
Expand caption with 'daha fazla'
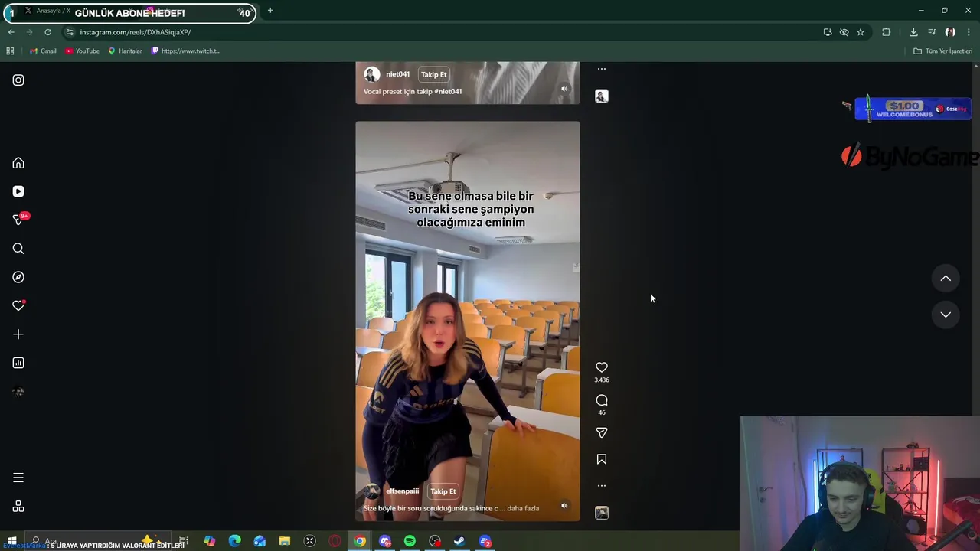524,508
